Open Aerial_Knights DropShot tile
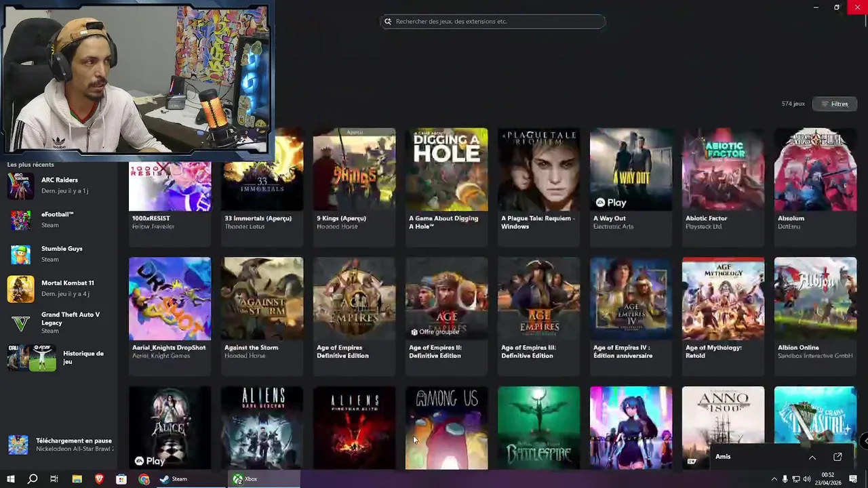The image size is (868, 488). 170,315
